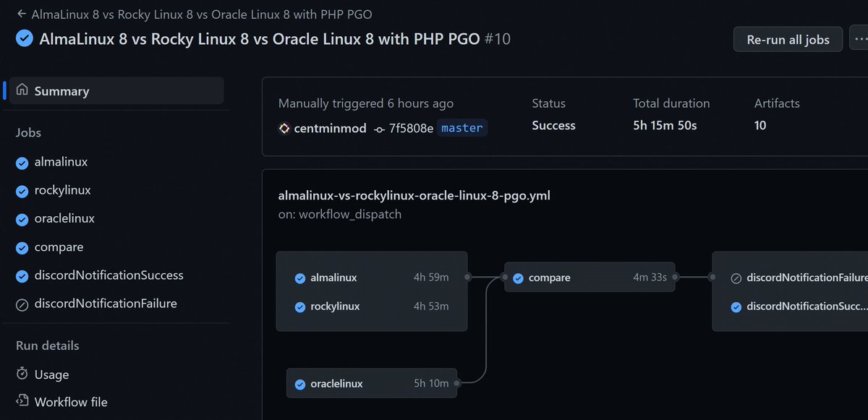This screenshot has width=868, height=420.
Task: Click rockylinux graph node check icon
Action: pos(299,307)
